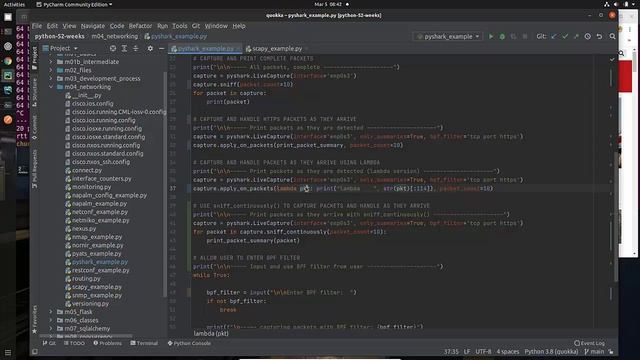Expand the m07_sqlalchemy folder
The height and width of the screenshot is (360, 640).
tap(51, 329)
